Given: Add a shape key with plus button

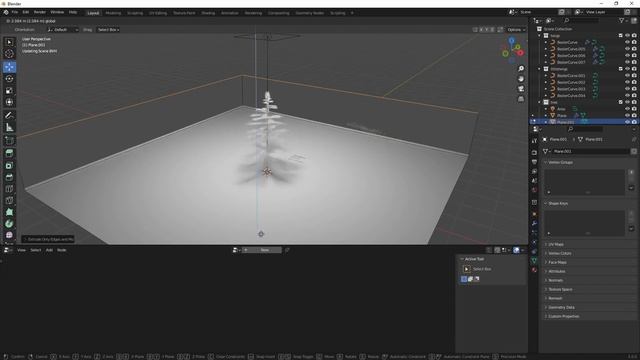Looking at the screenshot, I should pyautogui.click(x=631, y=213).
